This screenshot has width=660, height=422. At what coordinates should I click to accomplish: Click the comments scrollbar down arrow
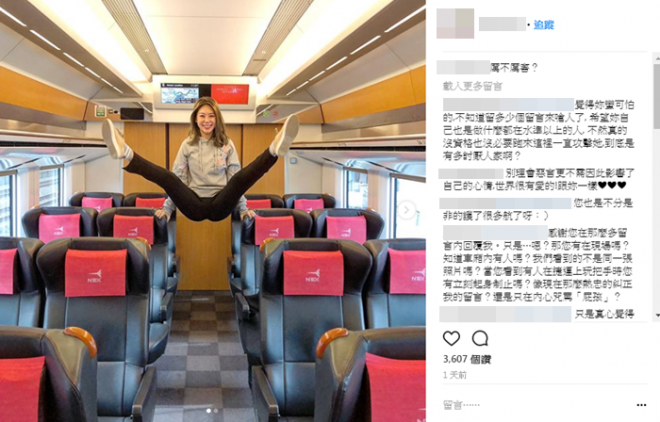(x=657, y=315)
